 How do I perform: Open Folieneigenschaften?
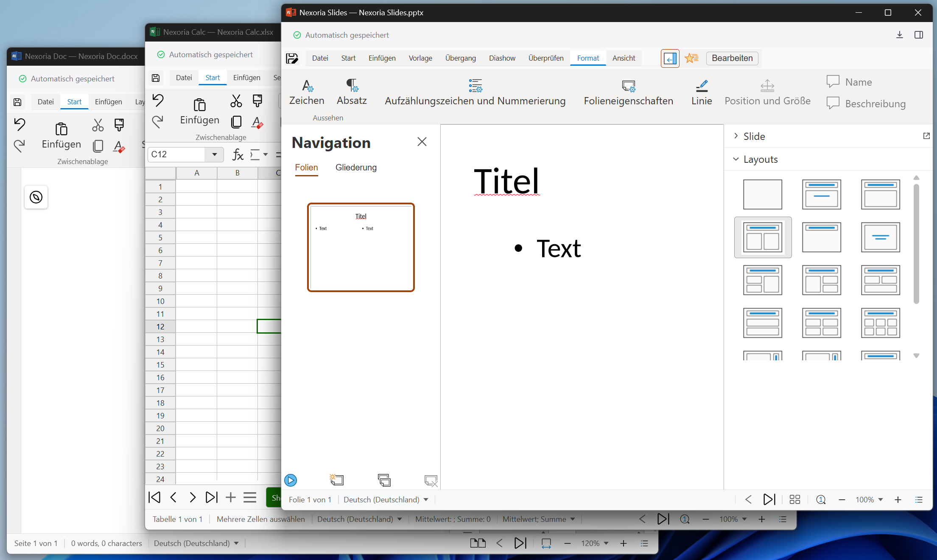[628, 92]
